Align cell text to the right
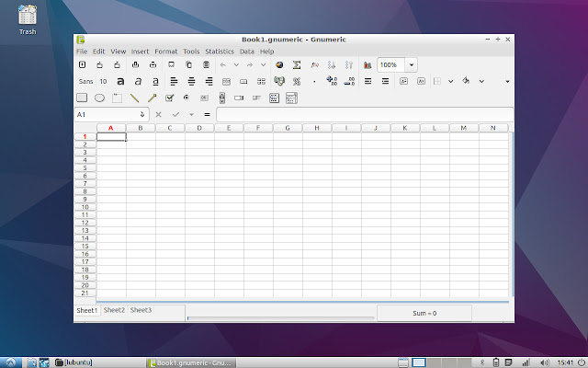 (209, 81)
